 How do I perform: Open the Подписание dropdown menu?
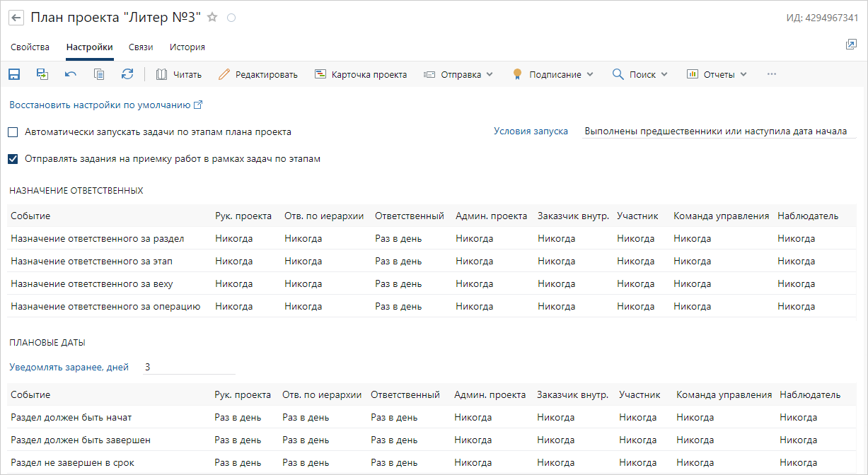tap(553, 74)
